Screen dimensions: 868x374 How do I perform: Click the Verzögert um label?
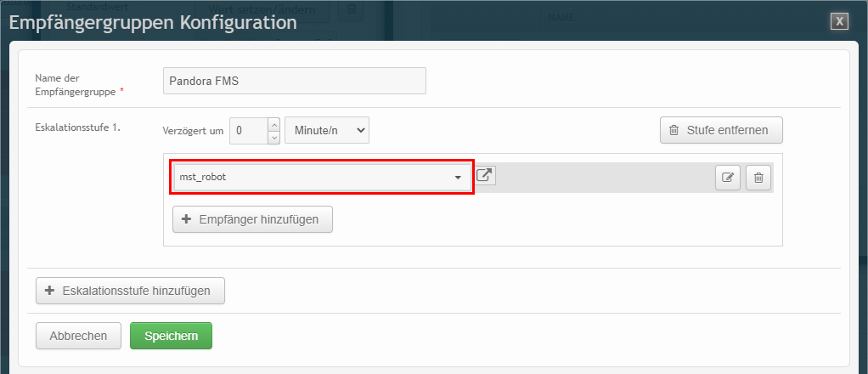point(193,131)
